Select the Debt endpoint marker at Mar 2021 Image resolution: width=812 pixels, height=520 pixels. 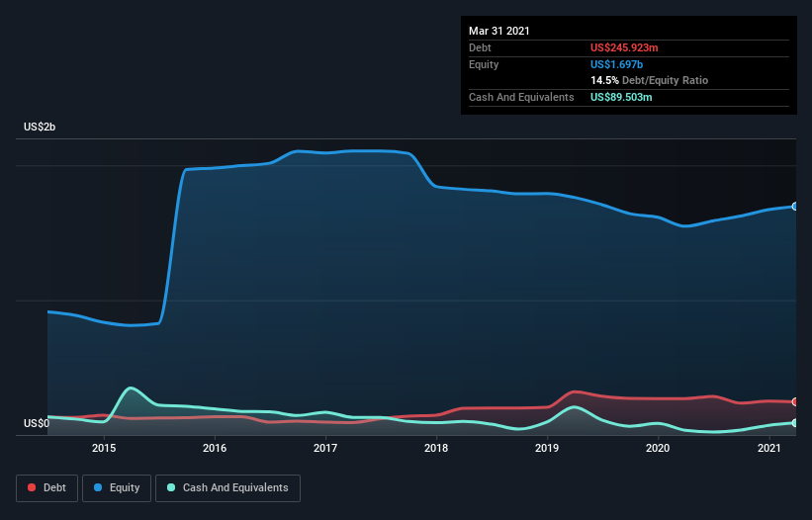[795, 401]
